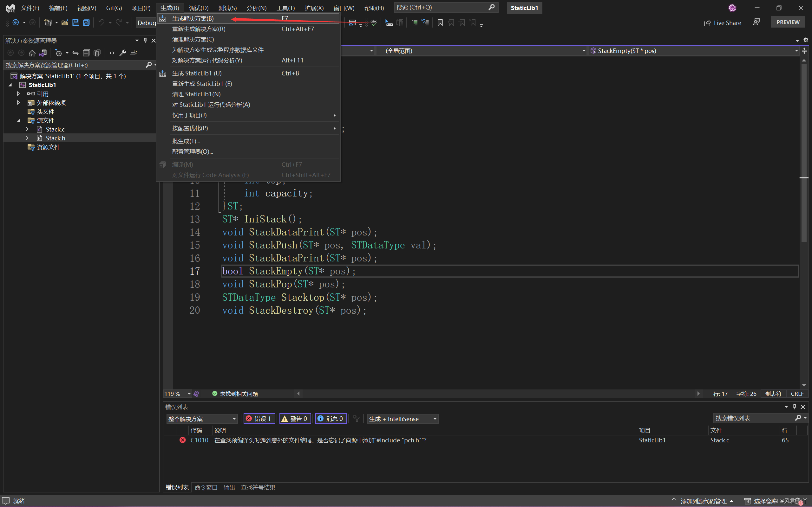Select 重新生成解决方案(R) menu entry
Image resolution: width=812 pixels, height=507 pixels.
pyautogui.click(x=199, y=29)
